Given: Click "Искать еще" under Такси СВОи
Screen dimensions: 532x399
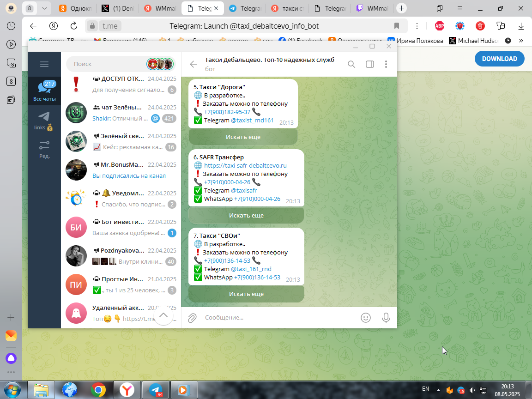Looking at the screenshot, I should [x=246, y=294].
